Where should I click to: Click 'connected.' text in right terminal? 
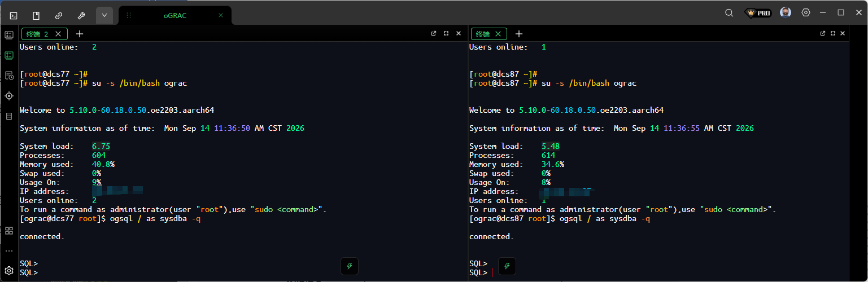[492, 237]
